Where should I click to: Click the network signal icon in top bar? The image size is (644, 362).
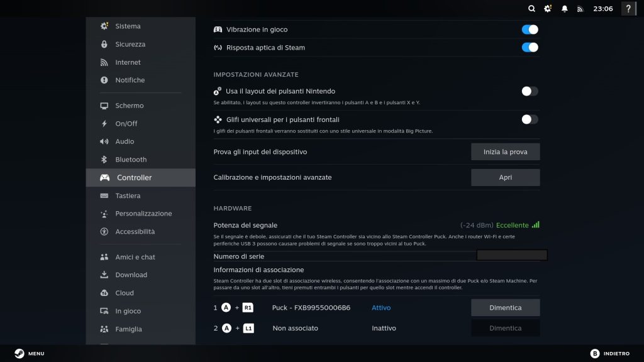(x=580, y=9)
